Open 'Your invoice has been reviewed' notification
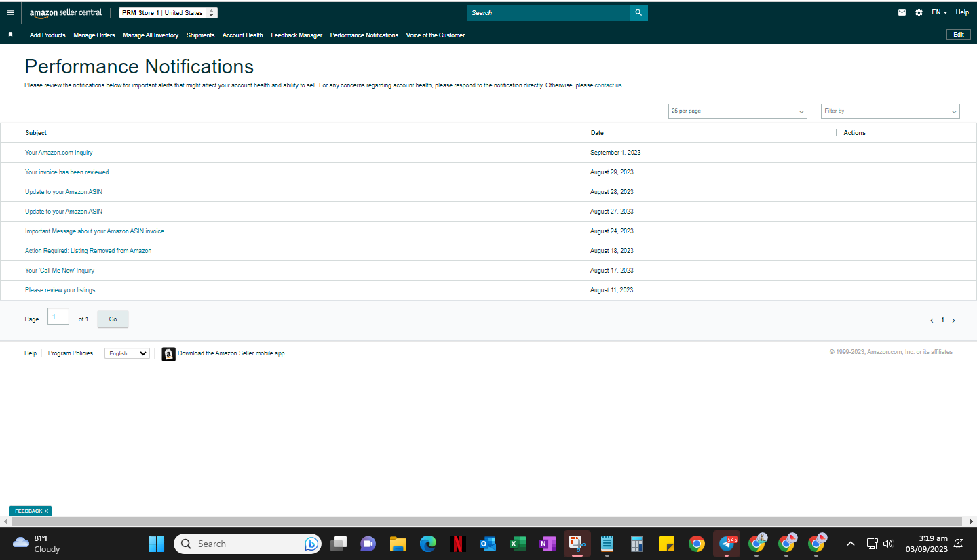 coord(67,172)
